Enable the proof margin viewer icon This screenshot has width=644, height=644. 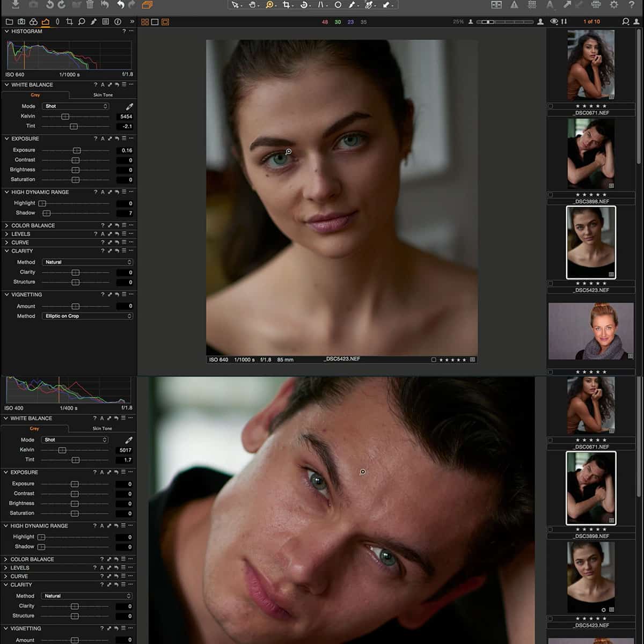click(x=496, y=5)
